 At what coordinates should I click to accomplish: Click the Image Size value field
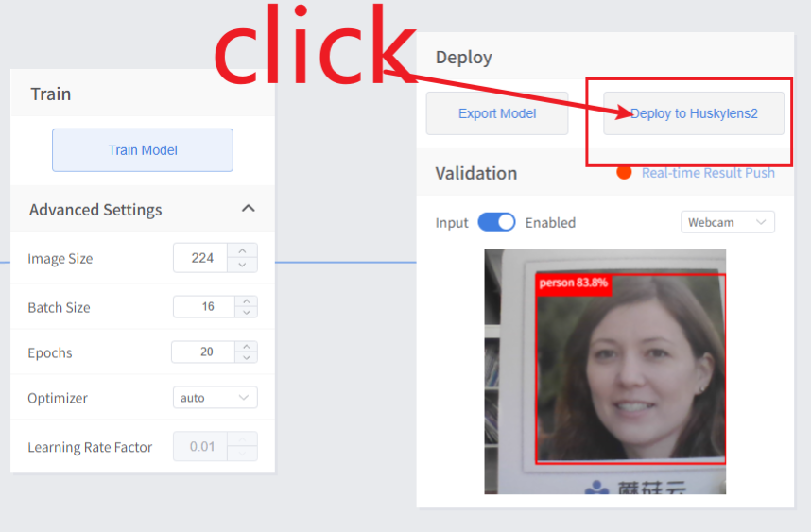click(201, 258)
